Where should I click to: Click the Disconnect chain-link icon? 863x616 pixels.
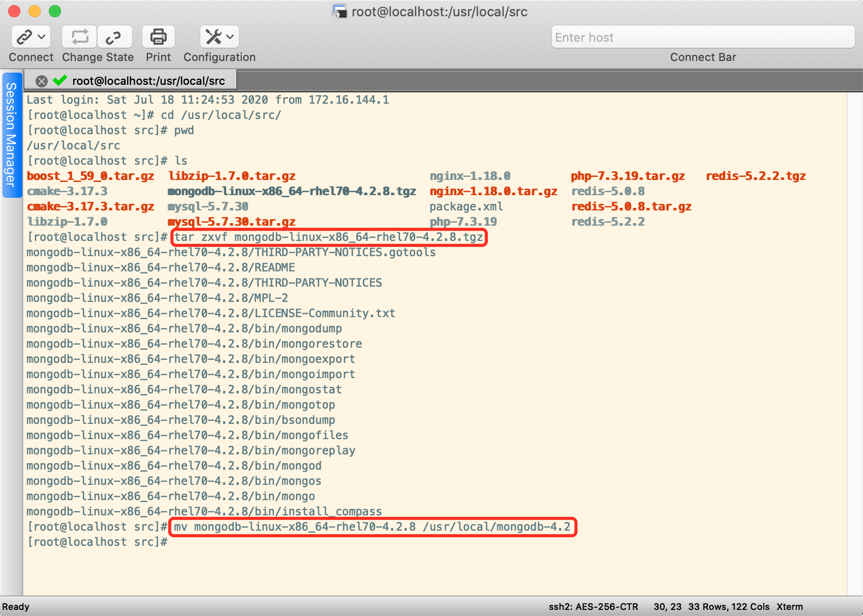(114, 37)
